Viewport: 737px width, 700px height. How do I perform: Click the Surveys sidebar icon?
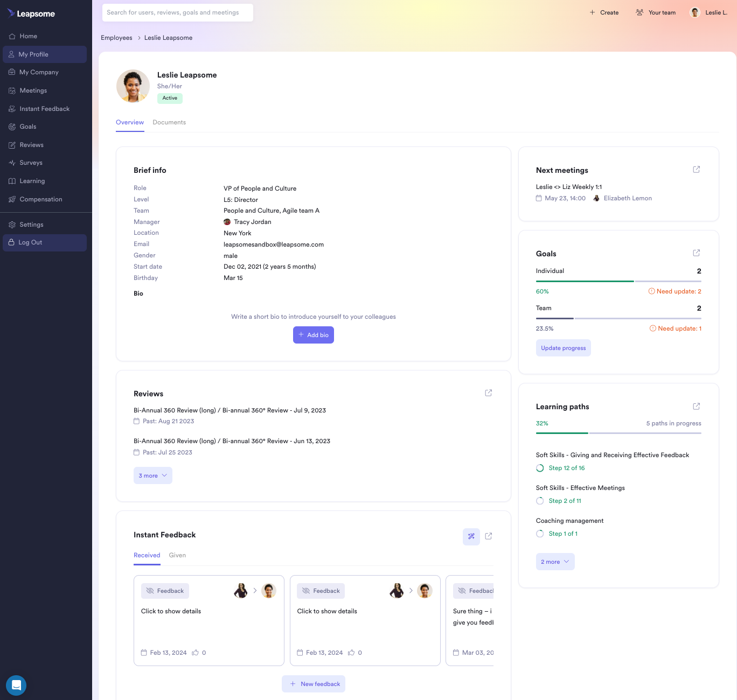coord(12,163)
